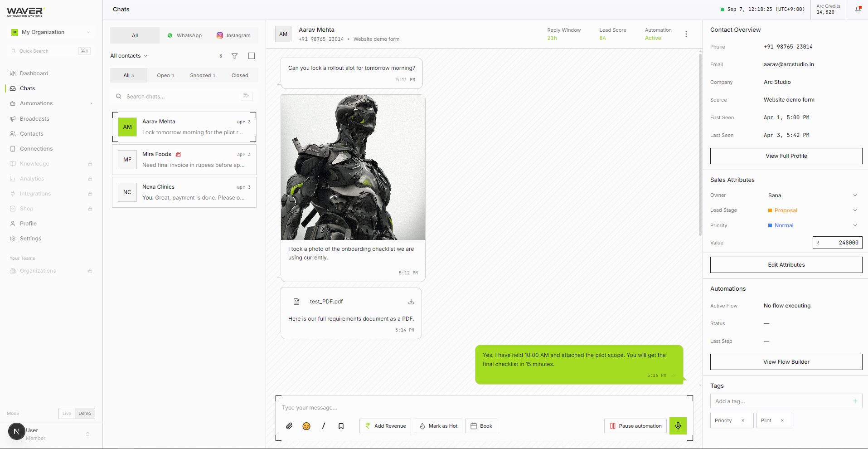Click the slash quick-reply icon
This screenshot has width=868, height=449.
[x=324, y=426]
